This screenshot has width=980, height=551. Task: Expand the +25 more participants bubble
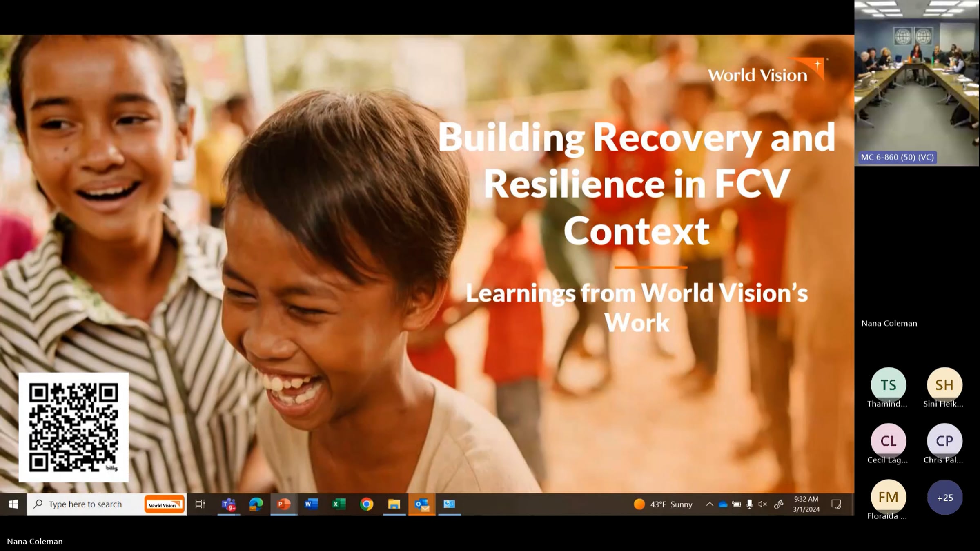944,498
